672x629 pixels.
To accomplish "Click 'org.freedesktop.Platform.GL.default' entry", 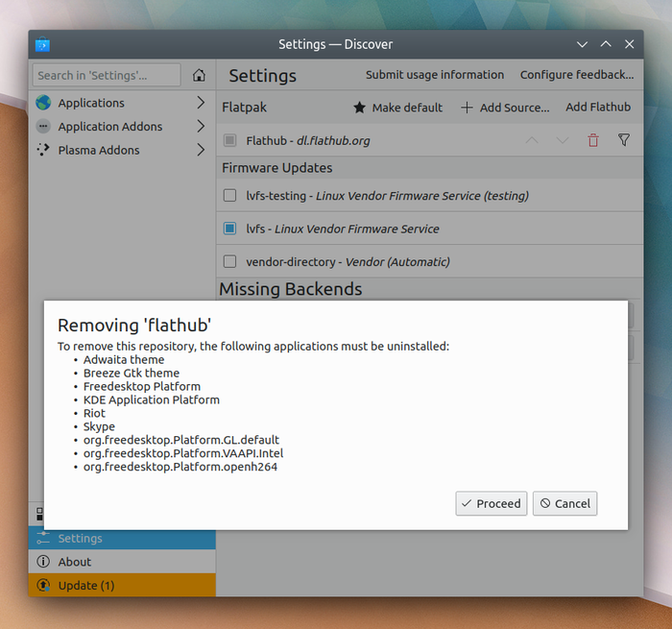I will pyautogui.click(x=181, y=440).
